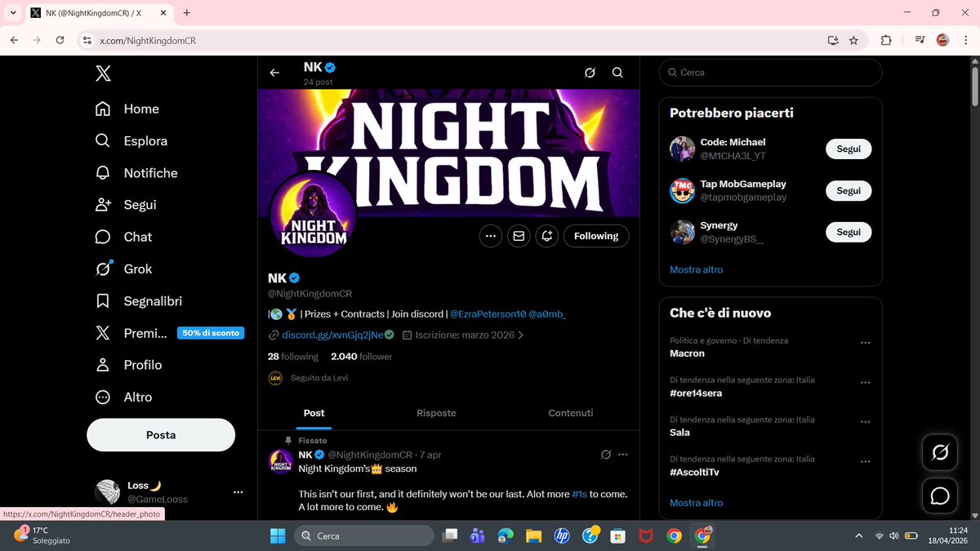Open the pinned post more options dots
The height and width of the screenshot is (551, 980).
pyautogui.click(x=623, y=455)
